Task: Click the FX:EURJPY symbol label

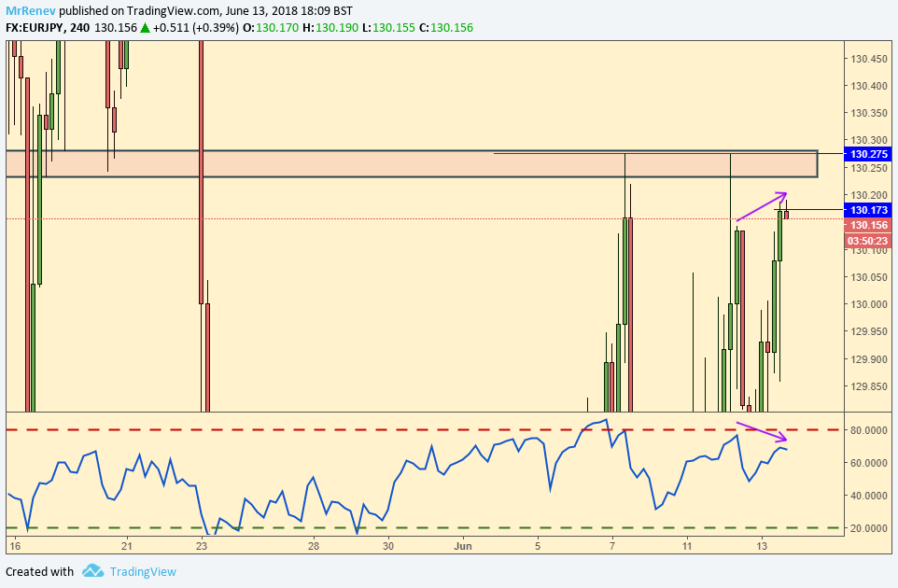Action: coord(35,27)
